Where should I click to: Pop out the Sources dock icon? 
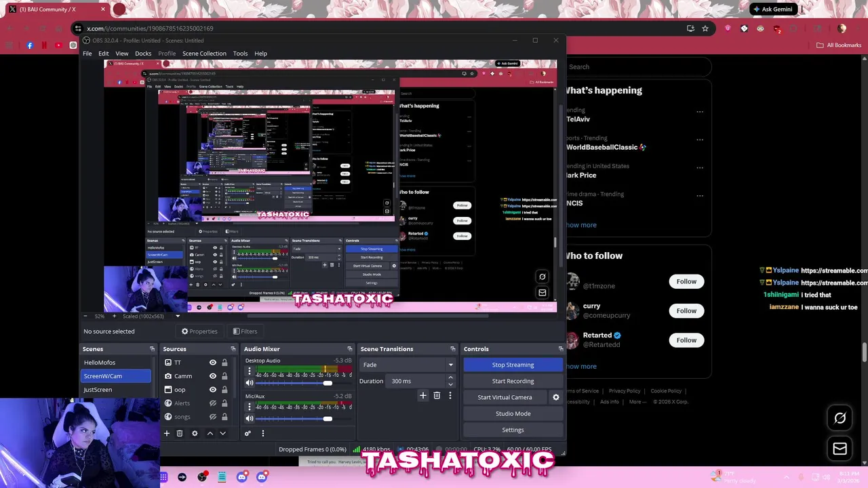click(233, 349)
